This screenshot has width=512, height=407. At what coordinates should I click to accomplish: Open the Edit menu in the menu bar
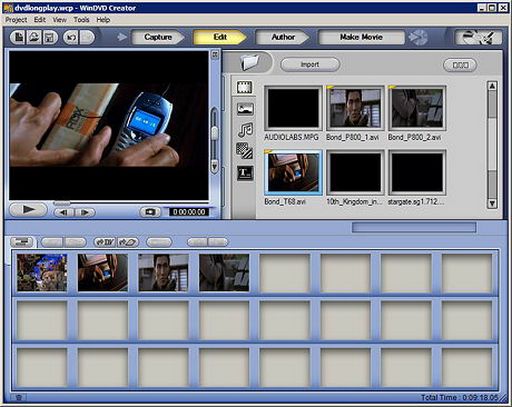pos(40,20)
